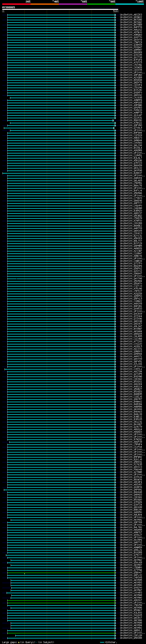Select hit label UniRef100_C1C0N4
Screen dimensions: 146x644
coord(131,339)
